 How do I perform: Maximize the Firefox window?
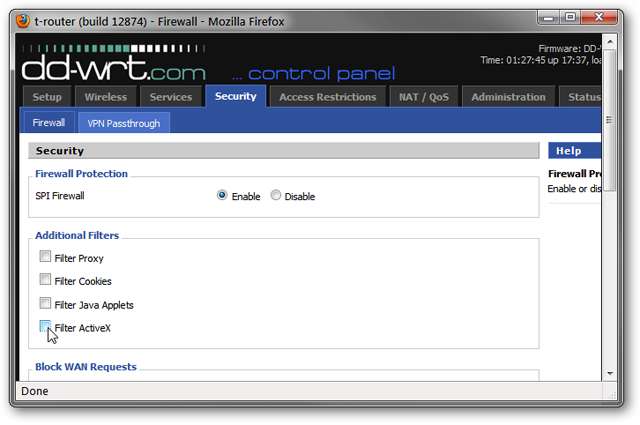click(570, 17)
